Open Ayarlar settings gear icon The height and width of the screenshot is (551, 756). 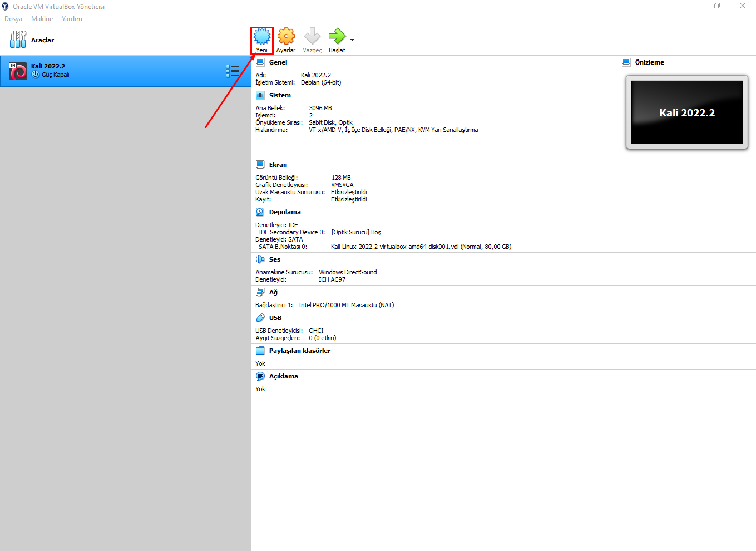[286, 37]
